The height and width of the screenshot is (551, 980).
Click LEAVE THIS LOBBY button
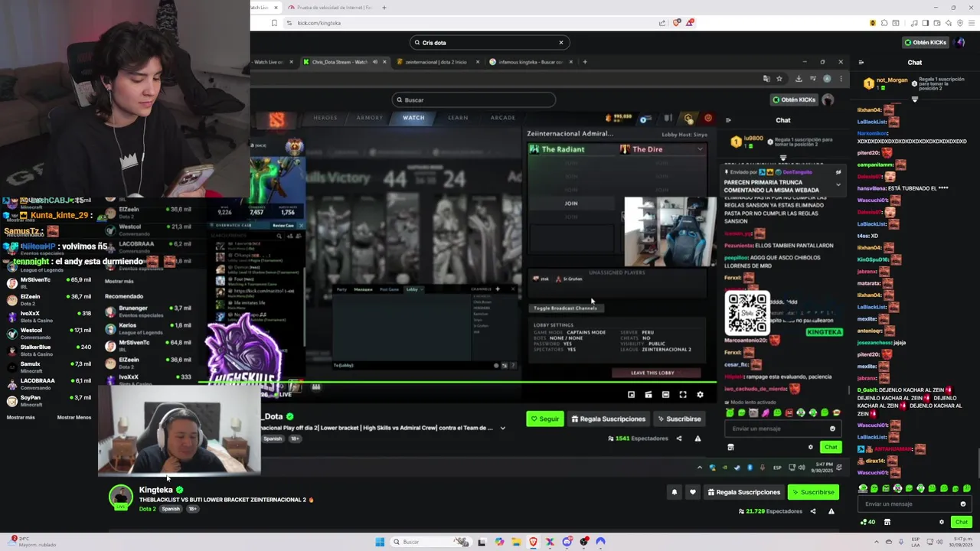[x=655, y=373]
